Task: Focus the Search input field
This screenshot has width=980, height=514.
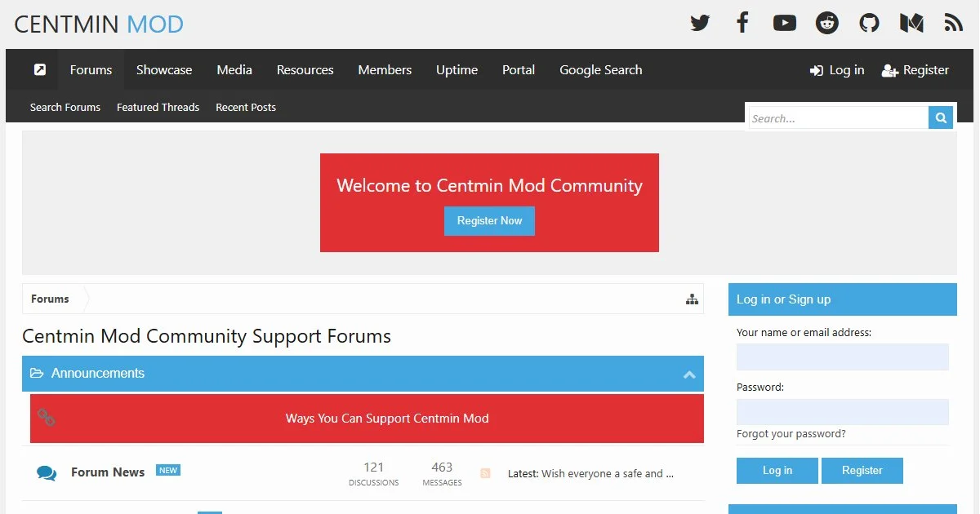Action: (x=839, y=118)
